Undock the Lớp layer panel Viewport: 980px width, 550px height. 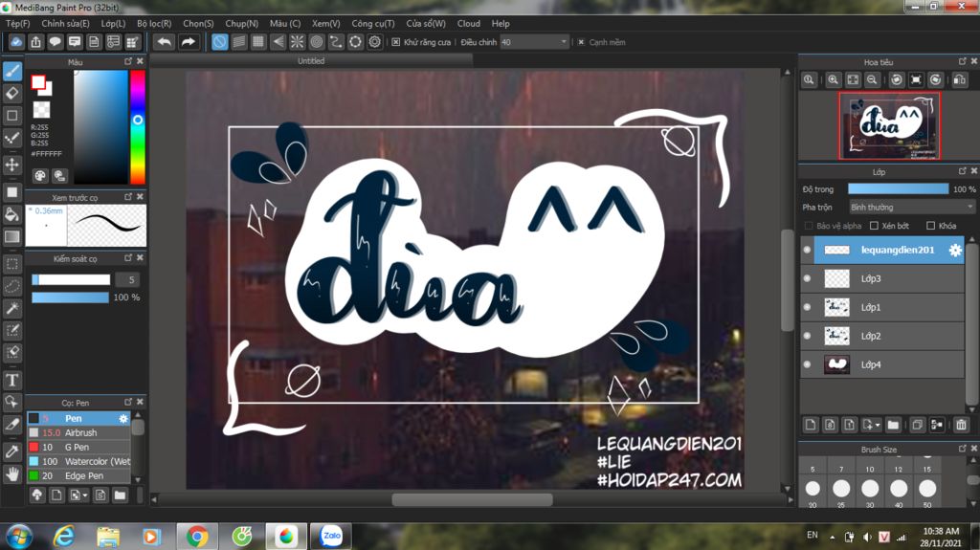pos(962,170)
